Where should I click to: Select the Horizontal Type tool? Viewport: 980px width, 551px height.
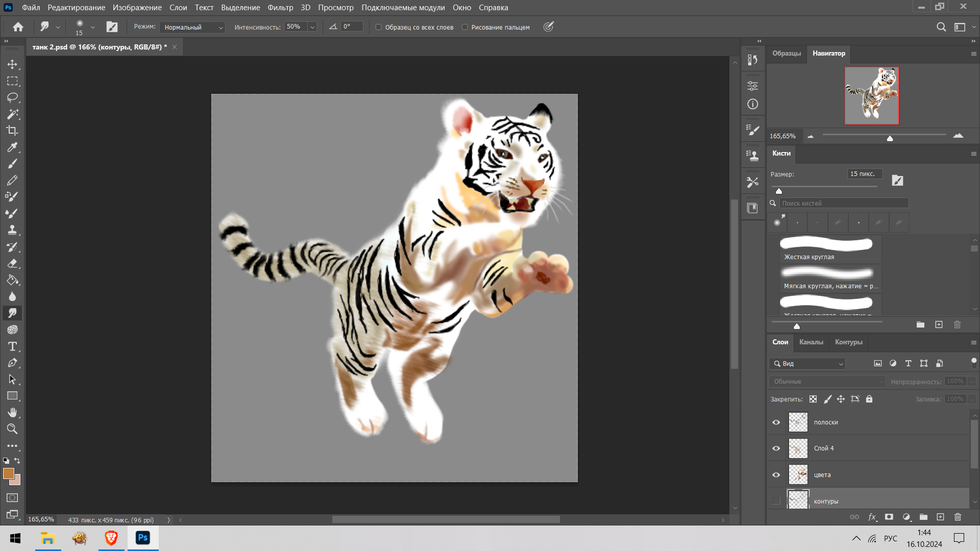click(12, 346)
